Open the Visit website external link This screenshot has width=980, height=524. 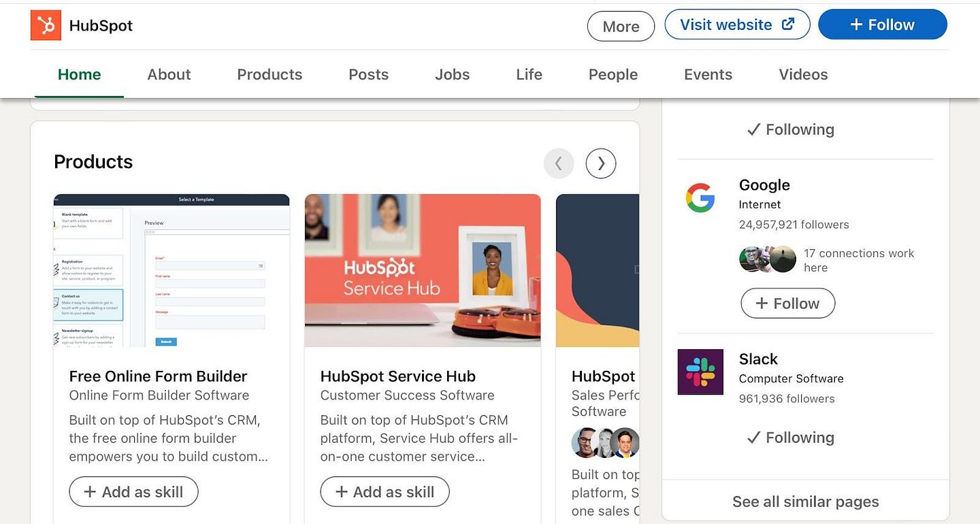pos(737,24)
